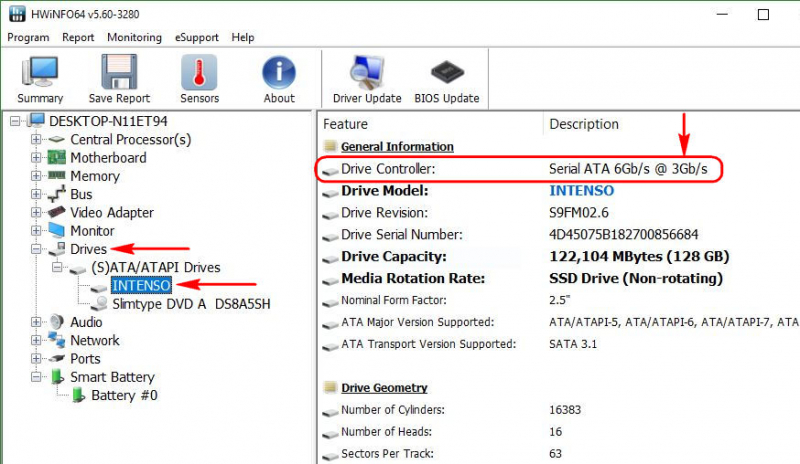Select the Audio speaker icon
This screenshot has width=800, height=464.
(57, 322)
